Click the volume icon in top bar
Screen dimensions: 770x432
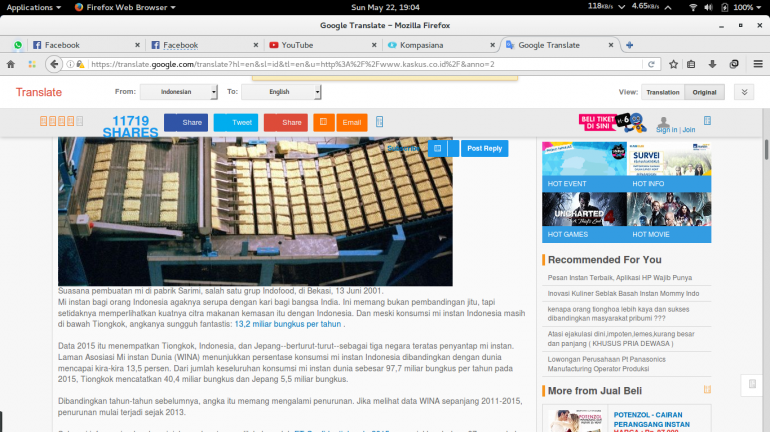[708, 7]
